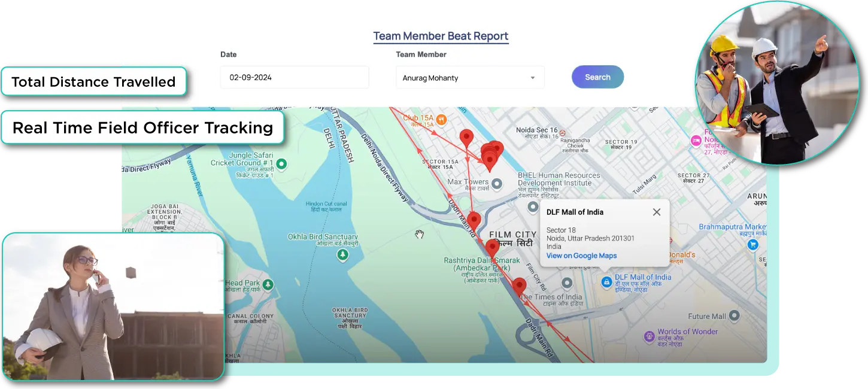Click the Team Member Beat Report heading
868x389 pixels.
click(441, 36)
